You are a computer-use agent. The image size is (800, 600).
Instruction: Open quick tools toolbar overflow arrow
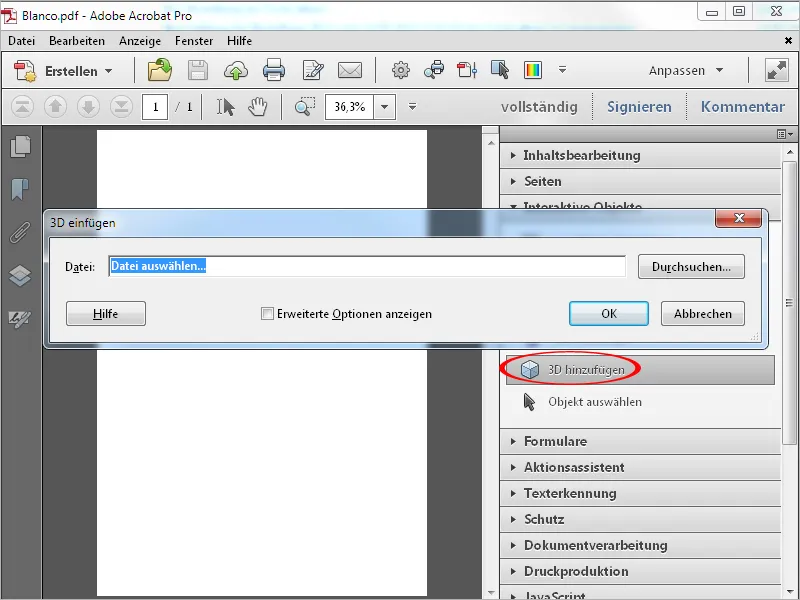(x=562, y=69)
